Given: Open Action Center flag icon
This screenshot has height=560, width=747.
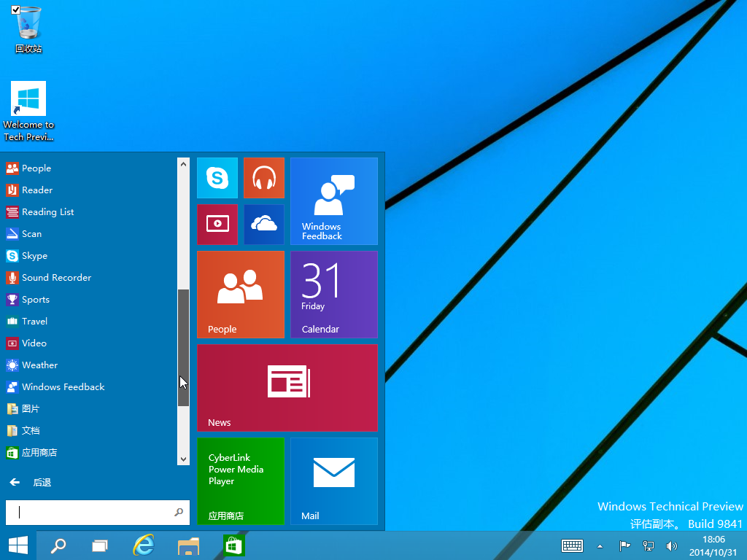Looking at the screenshot, I should pos(624,545).
